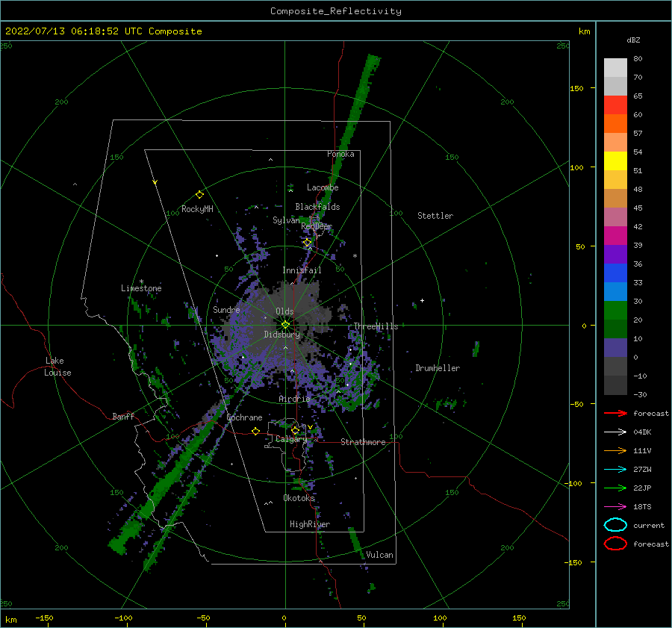Click the Ponoka city label
The width and height of the screenshot is (672, 628).
[x=340, y=154]
